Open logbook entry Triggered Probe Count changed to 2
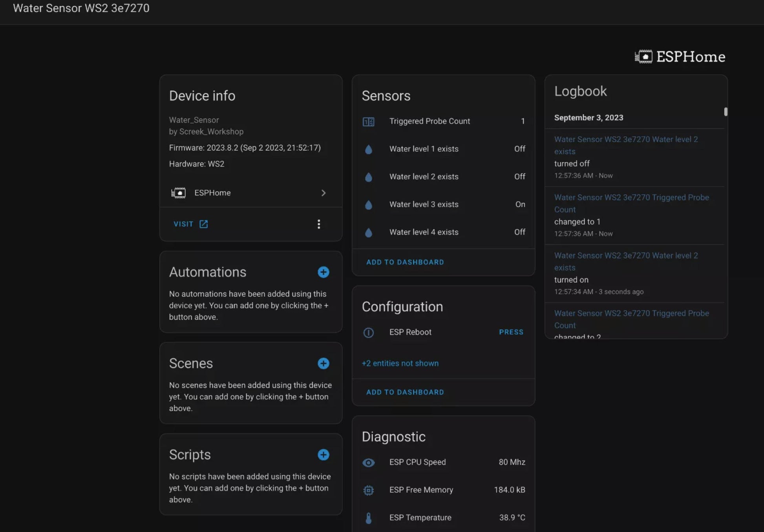764x532 pixels. point(634,321)
